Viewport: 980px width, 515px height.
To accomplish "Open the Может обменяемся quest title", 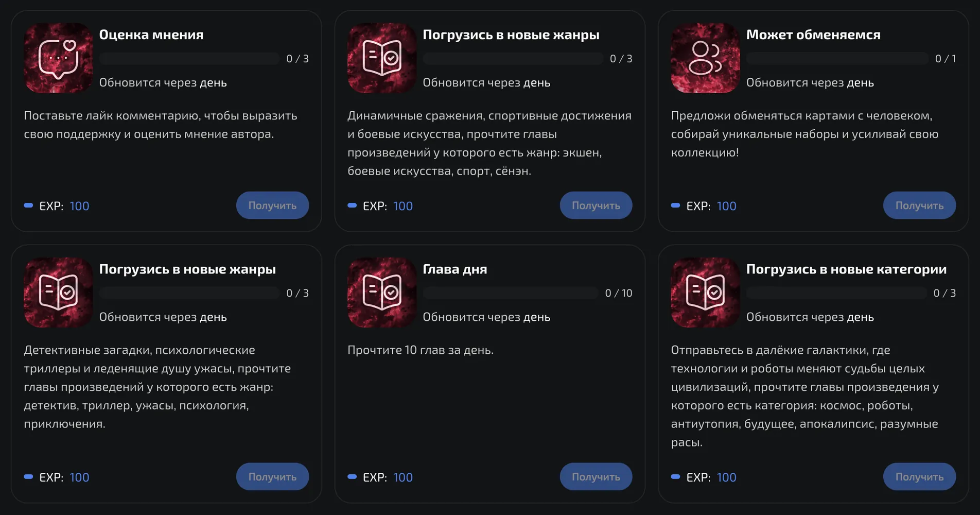I will point(813,35).
